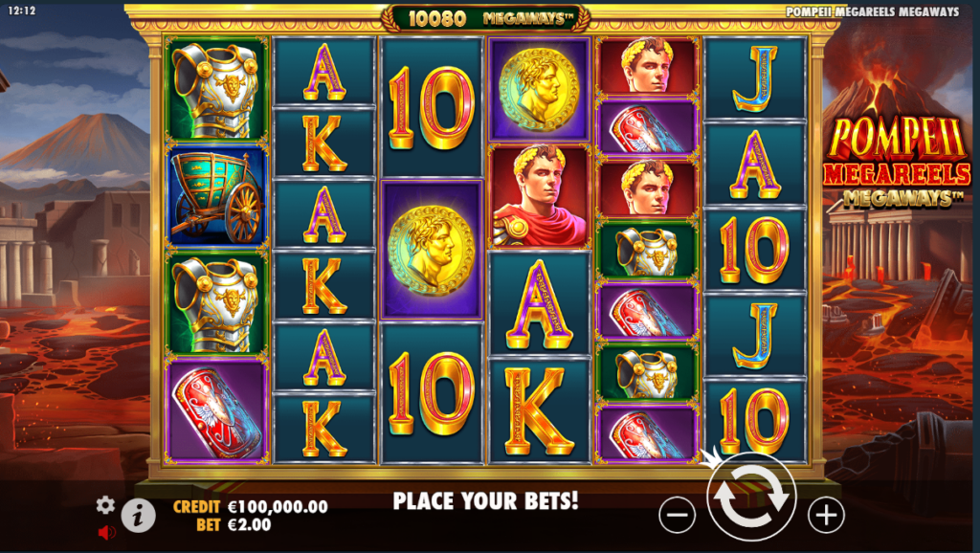Click the credit amount €100,000.00
Image resolution: width=980 pixels, height=553 pixels.
click(x=278, y=507)
